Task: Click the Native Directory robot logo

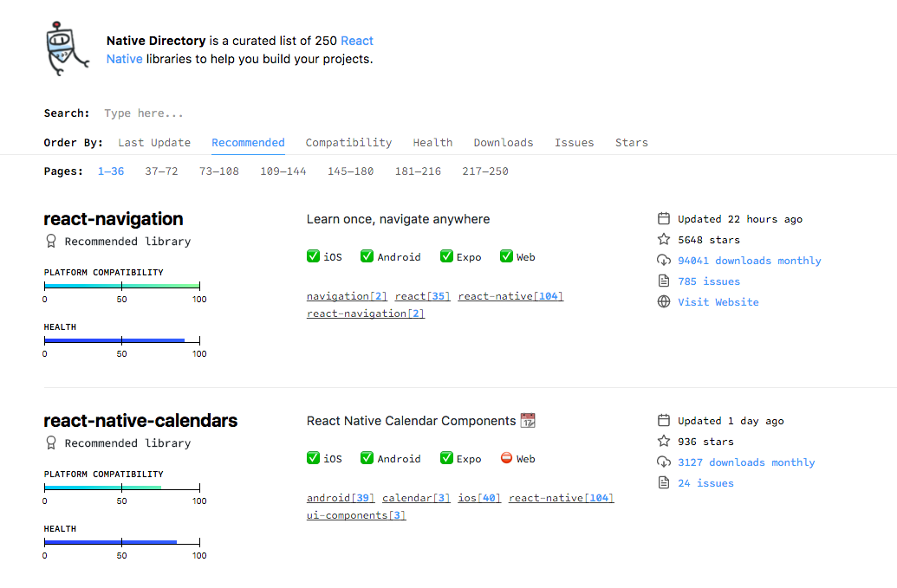Action: pyautogui.click(x=67, y=49)
